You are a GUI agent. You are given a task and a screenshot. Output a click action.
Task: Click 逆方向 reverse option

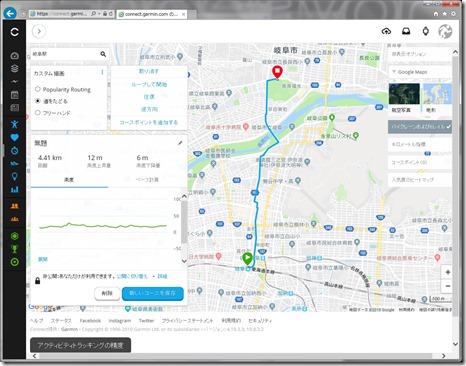tap(149, 109)
